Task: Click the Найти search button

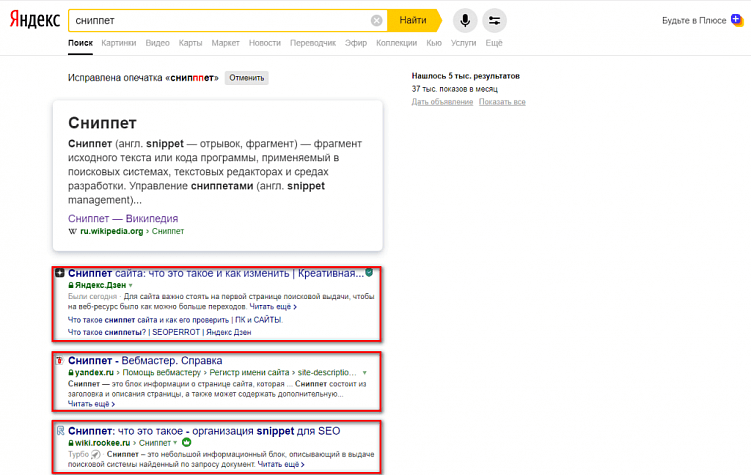Action: (x=413, y=20)
